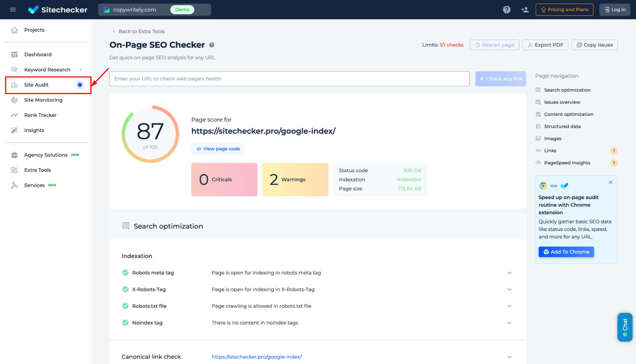Viewport: 636px width, 364px height.
Task: Expand the X-Robots-Tag row
Action: (x=509, y=289)
